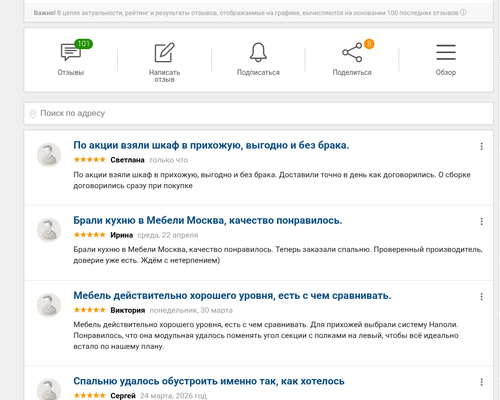The height and width of the screenshot is (400, 500).
Task: Open the three-dot menu for Светлана's review
Action: click(481, 146)
